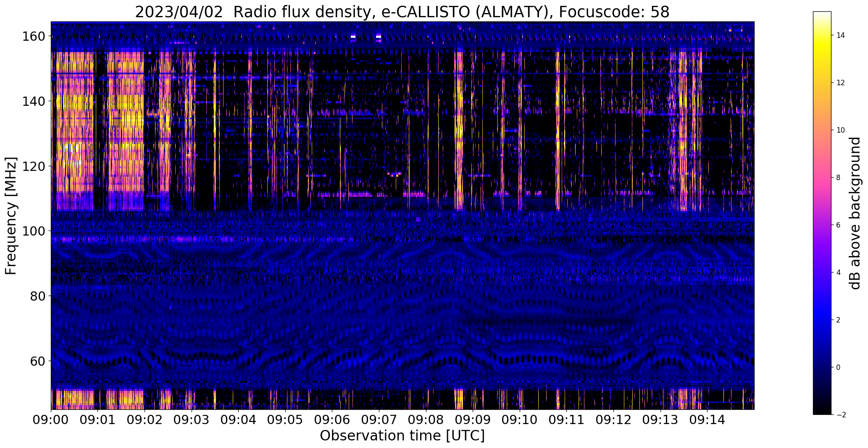Image resolution: width=868 pixels, height=448 pixels.
Task: Click the colorbar tick label 2
Action: pos(838,320)
